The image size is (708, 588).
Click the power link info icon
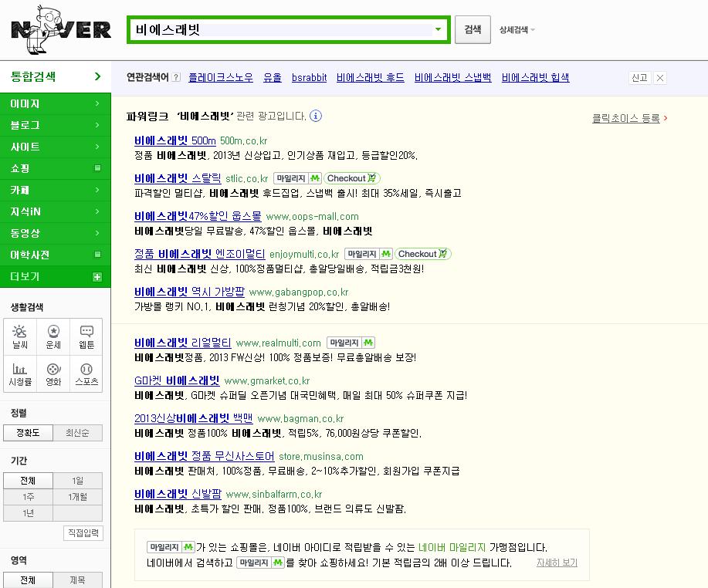[x=316, y=116]
